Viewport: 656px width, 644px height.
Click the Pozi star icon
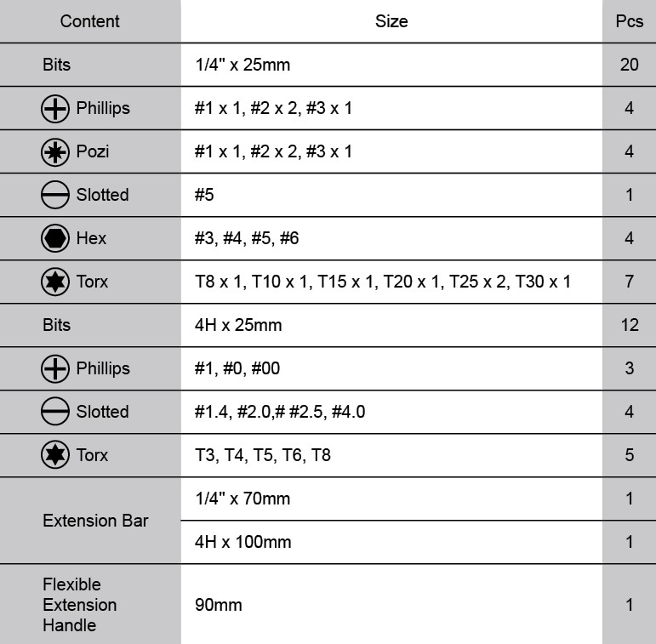(55, 152)
